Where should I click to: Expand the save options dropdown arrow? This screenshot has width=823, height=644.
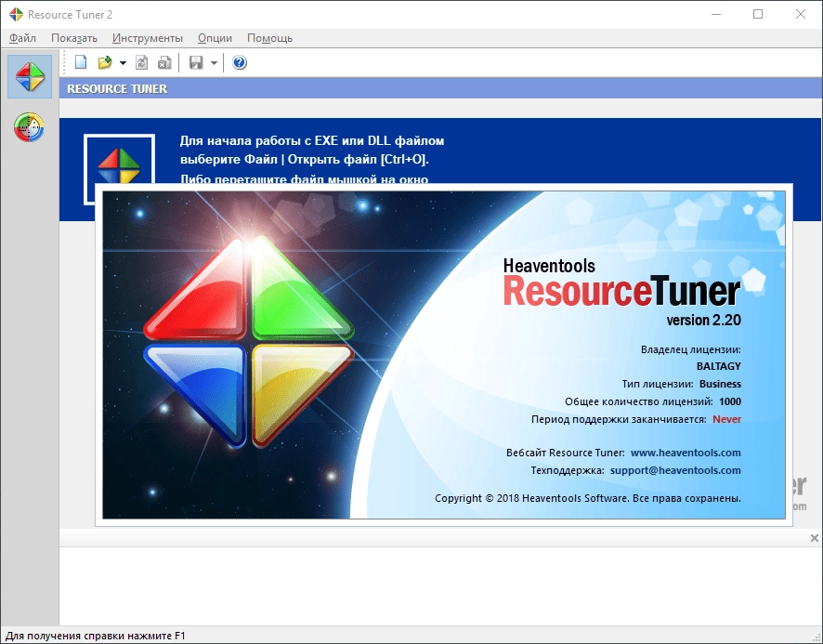coord(214,63)
